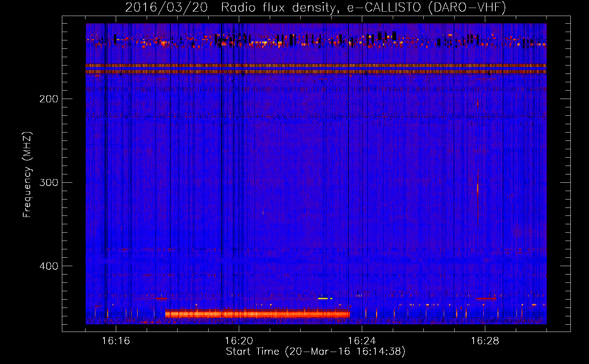The height and width of the screenshot is (364, 589).
Task: Click the vertical orange streak near 300 MHz
Action: tap(478, 188)
